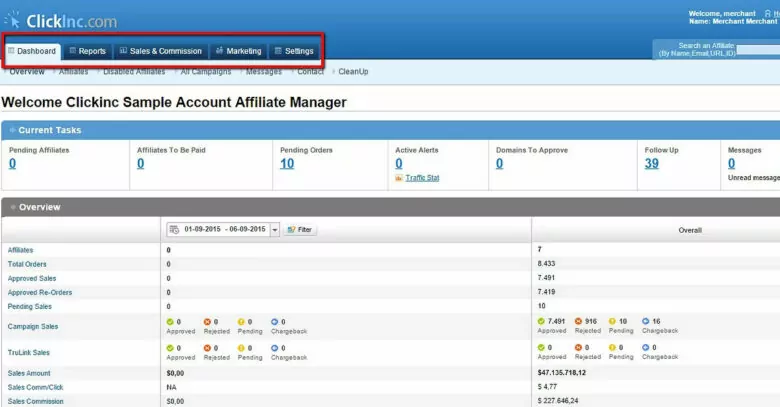Open the date range dropdown arrow
Screen dimensions: 780x407
tap(275, 230)
